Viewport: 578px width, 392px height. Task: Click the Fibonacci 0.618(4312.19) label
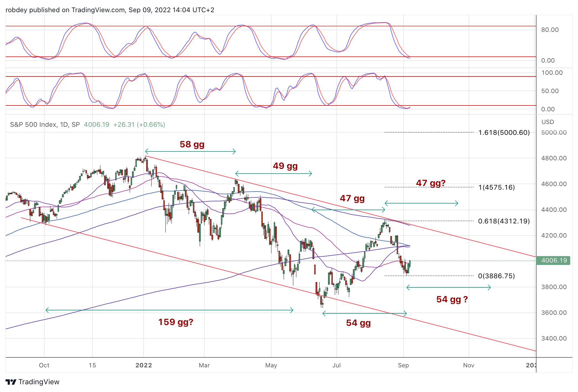504,221
